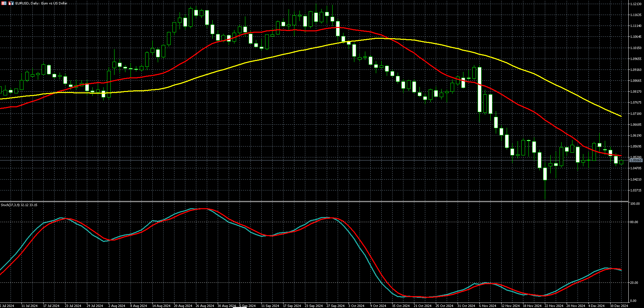Click the 2 Aug 2024 date label
The image size is (644, 308).
click(x=117, y=306)
